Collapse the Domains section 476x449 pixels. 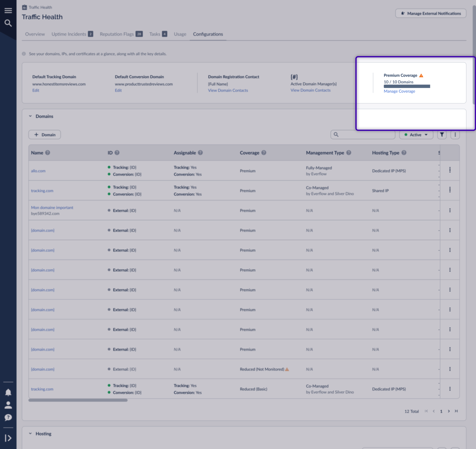[30, 116]
